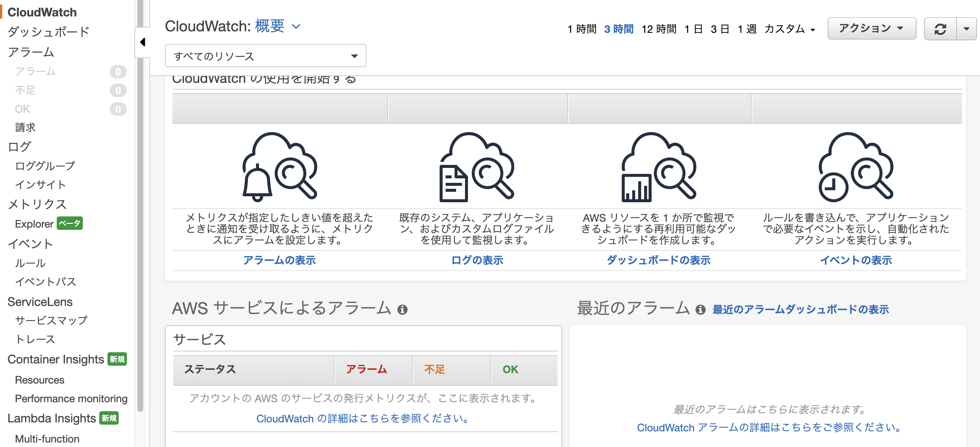Click the info icon next to 最近のアラーム
The width and height of the screenshot is (980, 447).
[x=701, y=309]
